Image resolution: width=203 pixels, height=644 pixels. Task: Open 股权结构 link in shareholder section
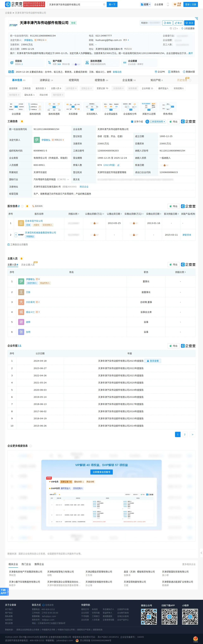[37, 206]
